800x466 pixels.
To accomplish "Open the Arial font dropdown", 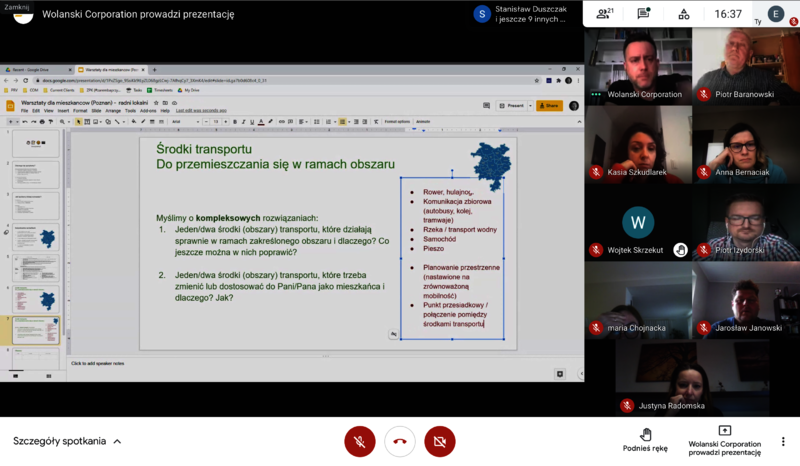I will [x=185, y=121].
